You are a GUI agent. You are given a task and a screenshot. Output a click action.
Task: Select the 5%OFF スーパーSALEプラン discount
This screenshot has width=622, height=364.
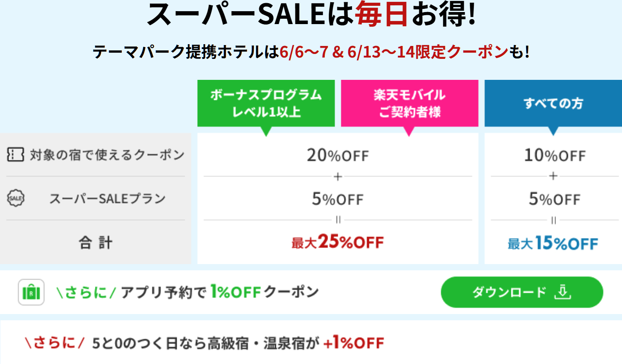[338, 199]
